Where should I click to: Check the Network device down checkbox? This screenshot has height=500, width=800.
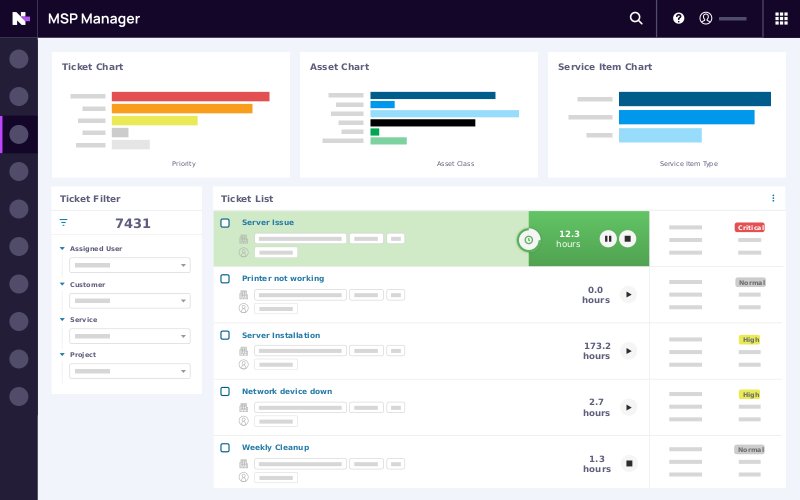[x=225, y=391]
